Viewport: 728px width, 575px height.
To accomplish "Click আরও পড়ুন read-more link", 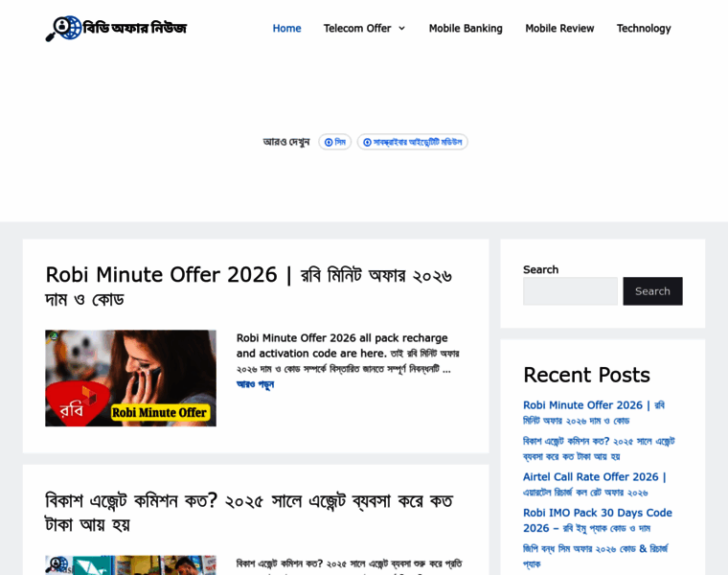I will pyautogui.click(x=256, y=384).
